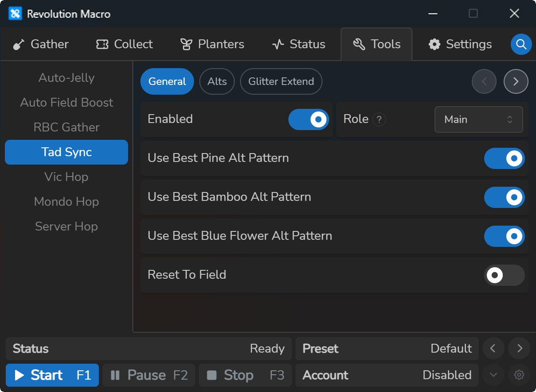Viewport: 536px width, 392px height.
Task: Click the blue search magnifier icon
Action: [x=521, y=44]
